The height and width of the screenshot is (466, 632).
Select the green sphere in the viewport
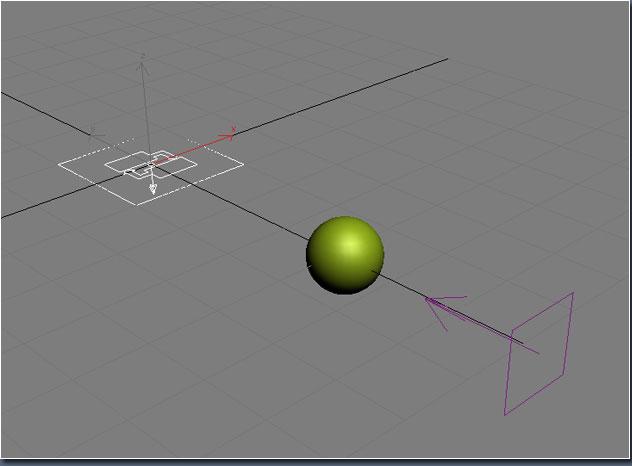click(x=345, y=255)
